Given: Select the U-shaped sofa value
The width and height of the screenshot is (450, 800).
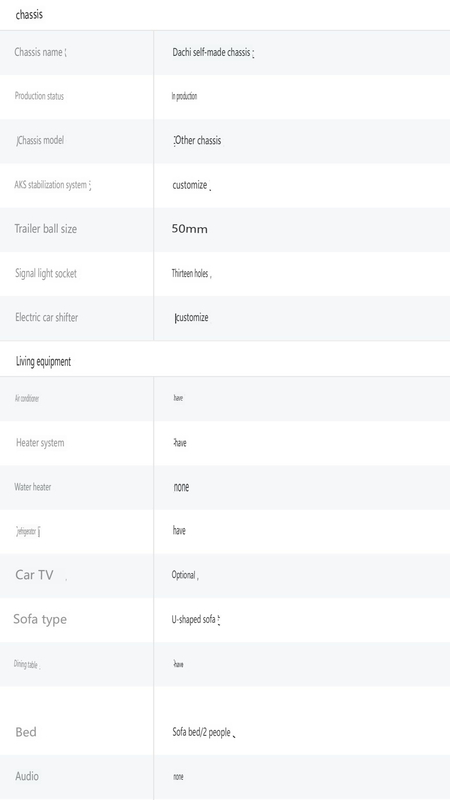Looking at the screenshot, I should 193,620.
